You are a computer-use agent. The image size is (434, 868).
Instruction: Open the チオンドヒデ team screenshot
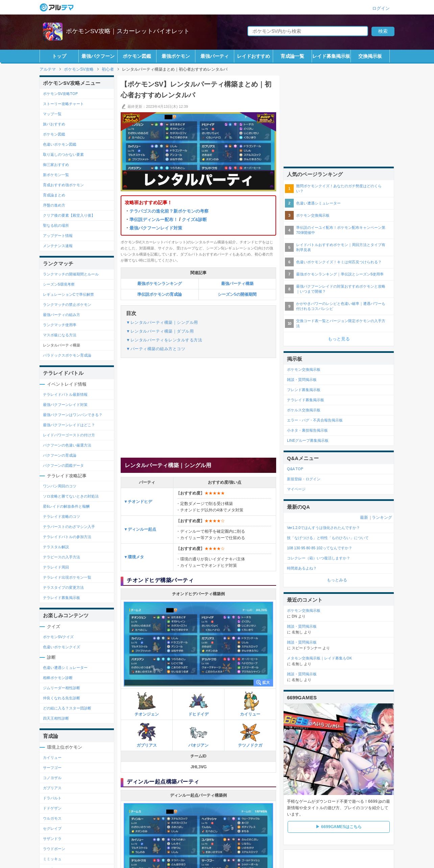198,644
